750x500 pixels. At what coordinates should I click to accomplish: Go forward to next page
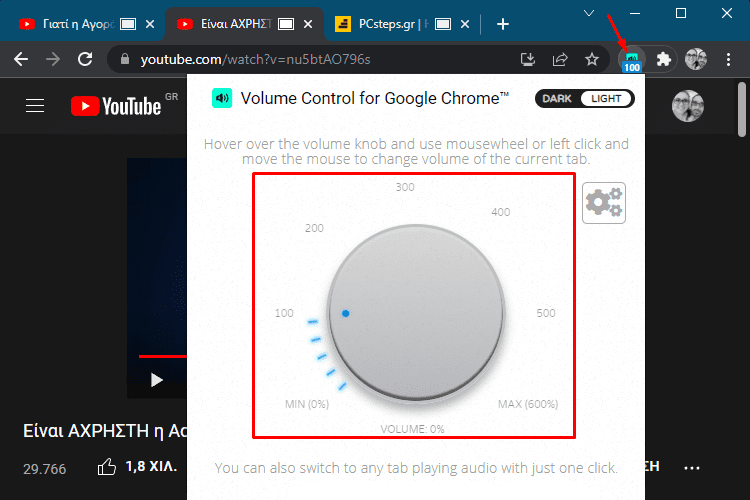point(53,59)
